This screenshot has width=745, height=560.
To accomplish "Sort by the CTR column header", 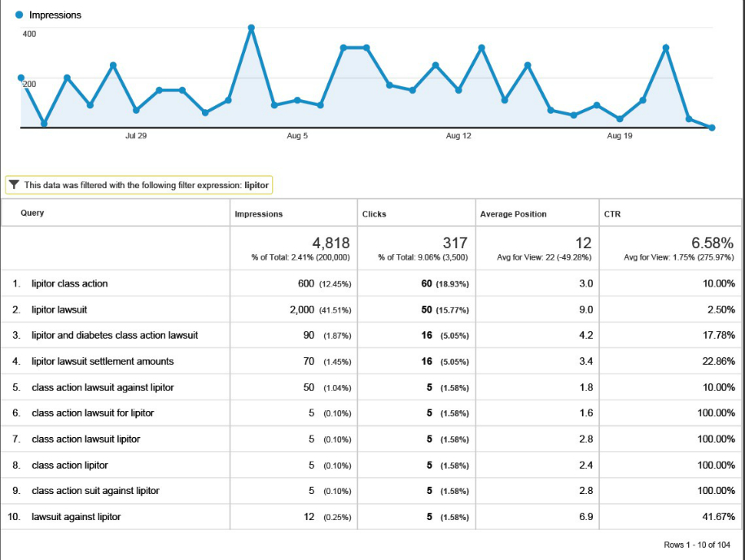I will point(612,214).
